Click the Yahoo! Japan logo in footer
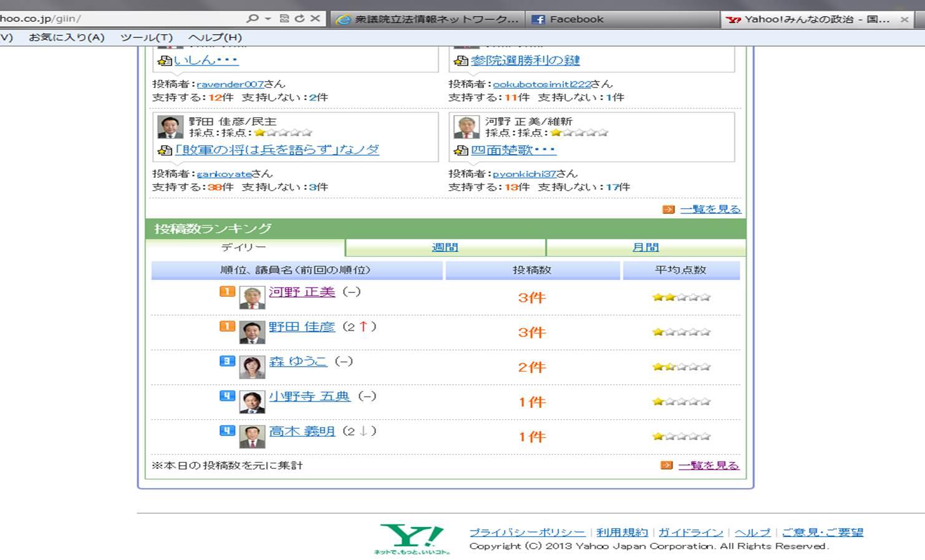Image resolution: width=925 pixels, height=560 pixels. pyautogui.click(x=413, y=539)
